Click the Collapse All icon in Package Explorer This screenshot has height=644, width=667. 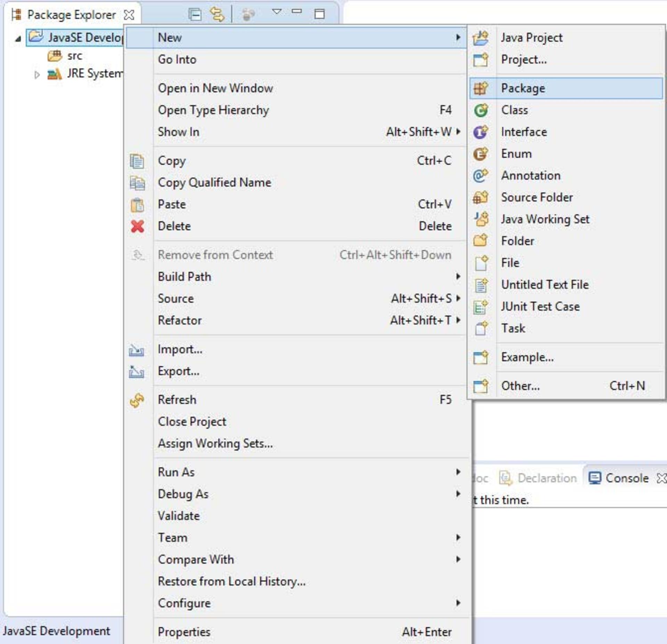[195, 15]
